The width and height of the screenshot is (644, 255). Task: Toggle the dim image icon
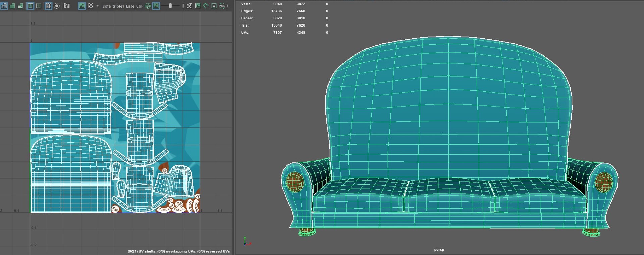point(156,6)
